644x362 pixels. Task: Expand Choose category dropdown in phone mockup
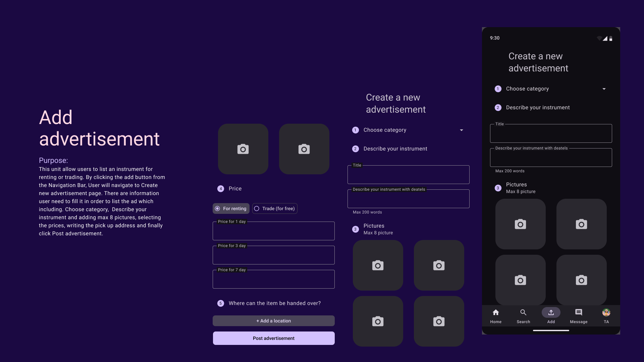click(604, 89)
